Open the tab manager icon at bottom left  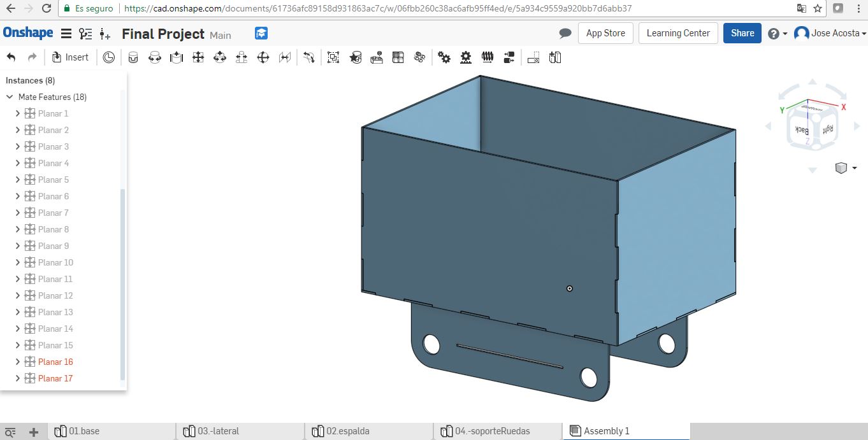[10, 432]
